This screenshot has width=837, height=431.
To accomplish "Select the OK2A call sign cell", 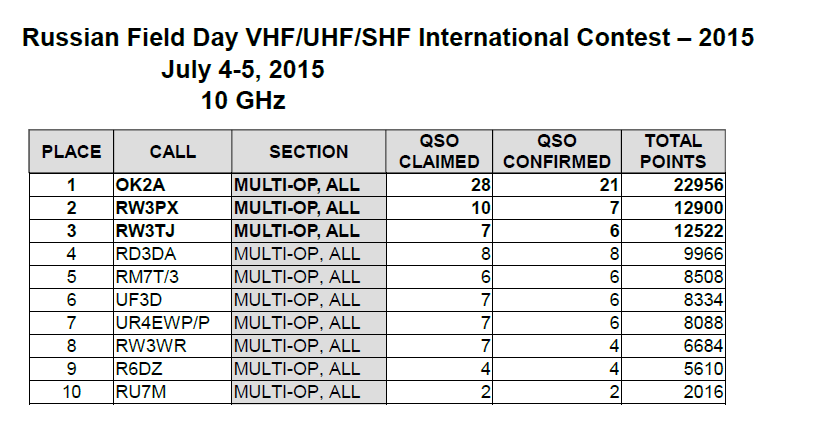I will click(172, 185).
